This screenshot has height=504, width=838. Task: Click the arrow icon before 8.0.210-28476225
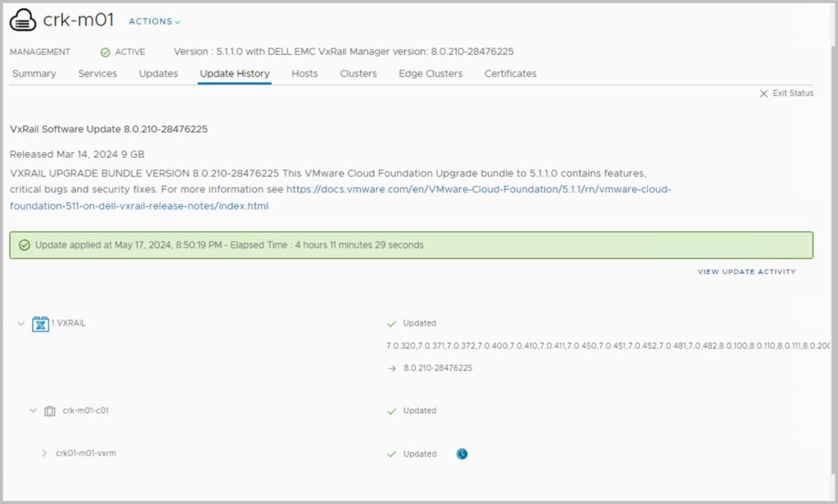(x=392, y=368)
